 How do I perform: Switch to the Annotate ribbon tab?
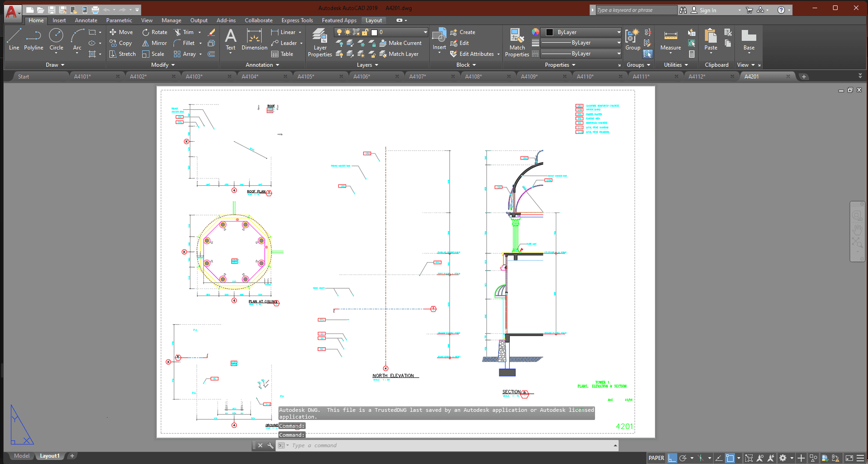(x=85, y=20)
